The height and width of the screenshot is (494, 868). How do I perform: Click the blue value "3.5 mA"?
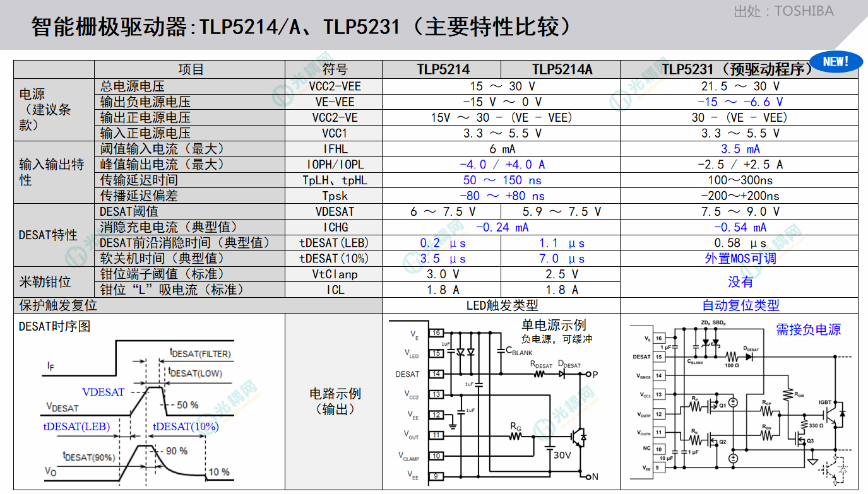(740, 149)
